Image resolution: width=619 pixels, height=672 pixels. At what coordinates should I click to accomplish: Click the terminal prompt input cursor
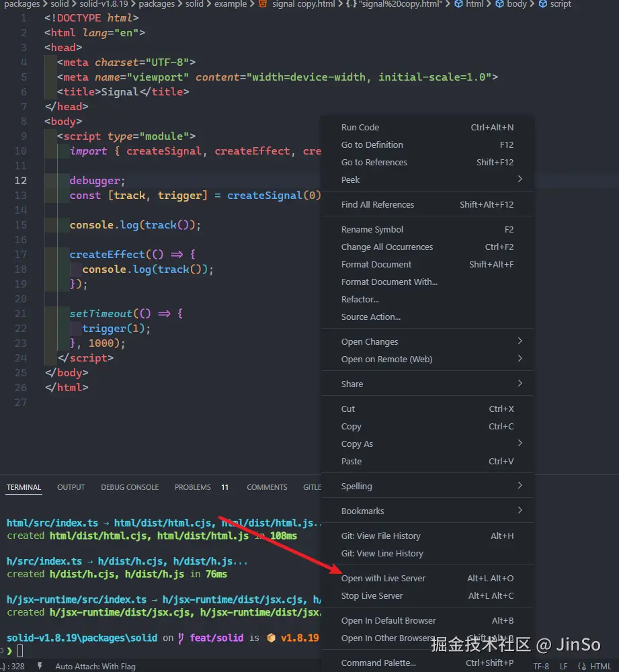[x=20, y=651]
